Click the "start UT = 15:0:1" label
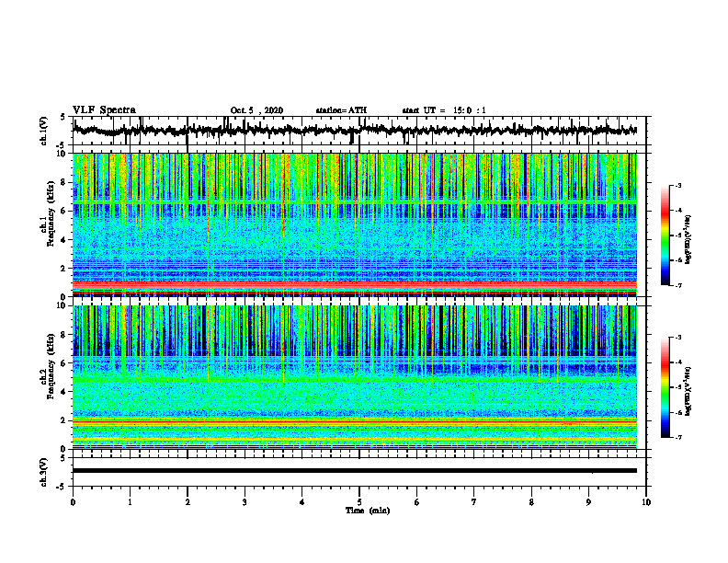 coord(444,110)
